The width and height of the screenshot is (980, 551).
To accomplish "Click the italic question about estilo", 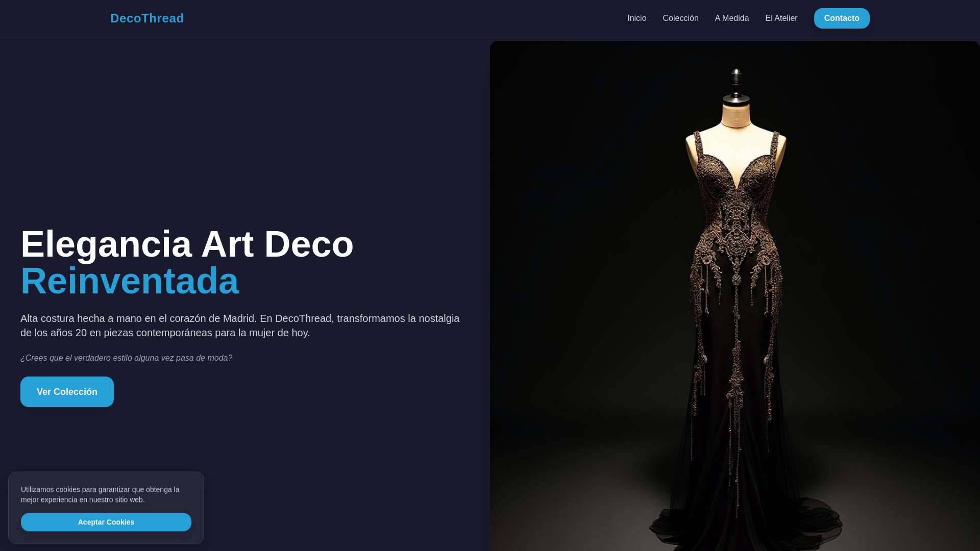I will point(126,358).
